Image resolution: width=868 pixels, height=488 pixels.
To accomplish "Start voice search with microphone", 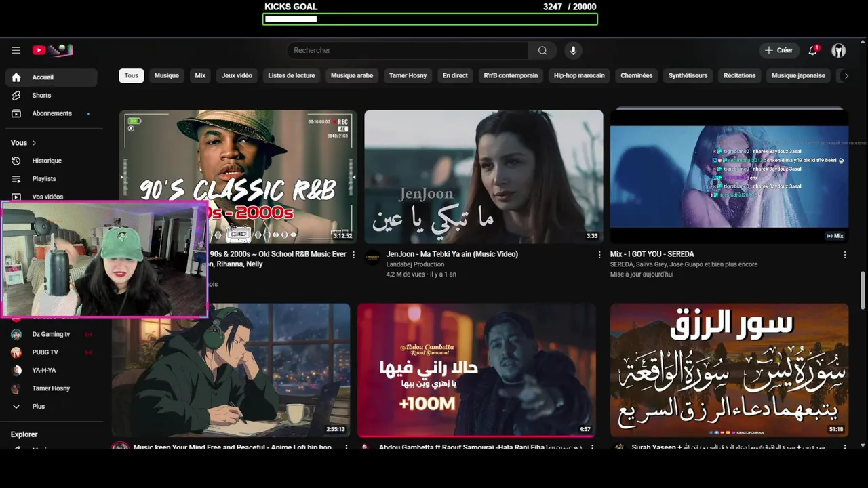I will point(573,50).
